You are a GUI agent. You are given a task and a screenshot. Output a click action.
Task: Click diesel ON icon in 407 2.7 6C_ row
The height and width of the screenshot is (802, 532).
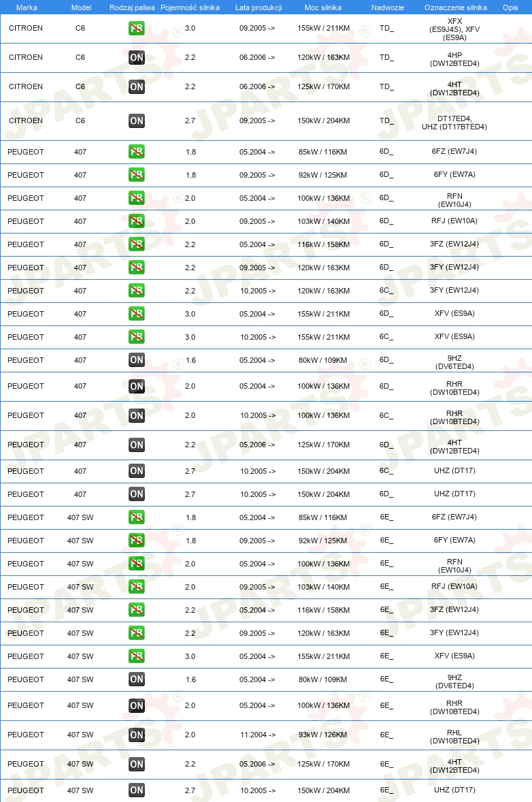tap(137, 470)
